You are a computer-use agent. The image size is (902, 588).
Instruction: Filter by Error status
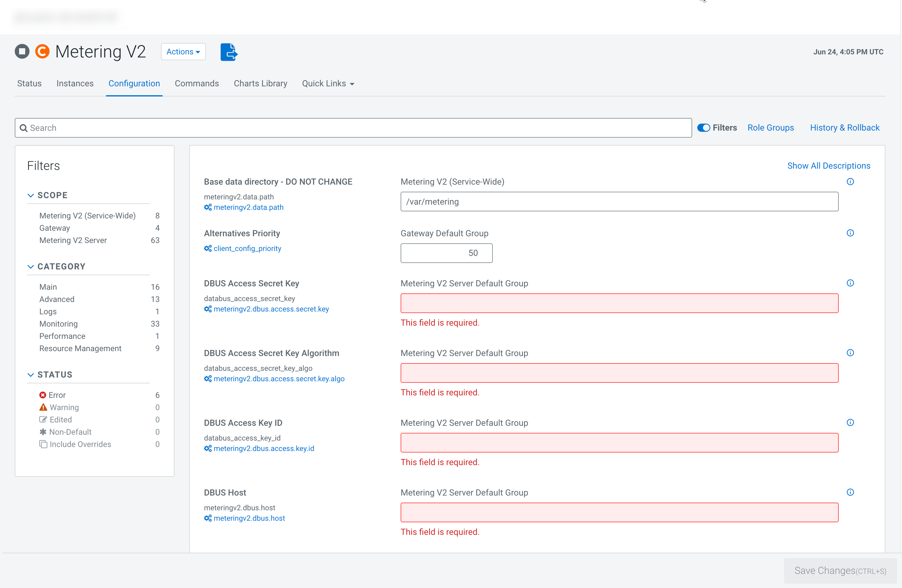57,395
